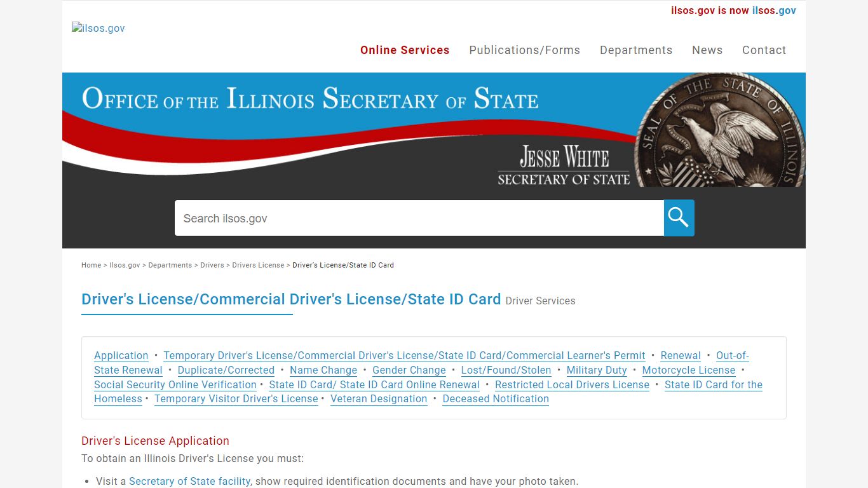
Task: Click the Jesse White Secretary of State banner text
Action: 564,165
